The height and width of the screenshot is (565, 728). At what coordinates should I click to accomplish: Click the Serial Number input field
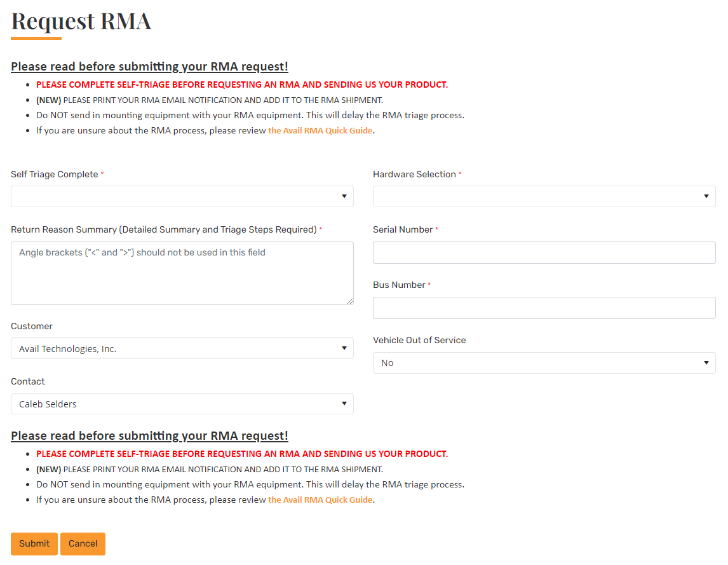point(544,252)
